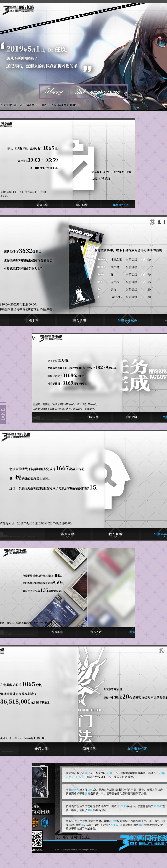The width and height of the screenshot is (167, 868).
Task: Select the Lancet-2 operator row
Action: coord(124,297)
